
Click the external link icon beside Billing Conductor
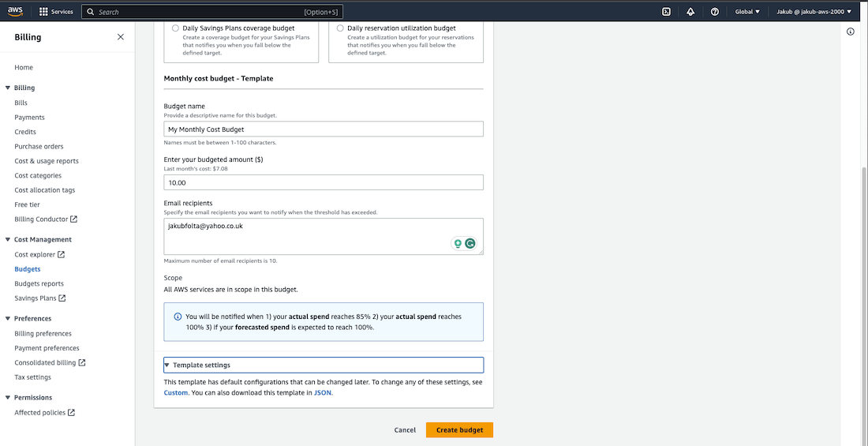pyautogui.click(x=73, y=219)
